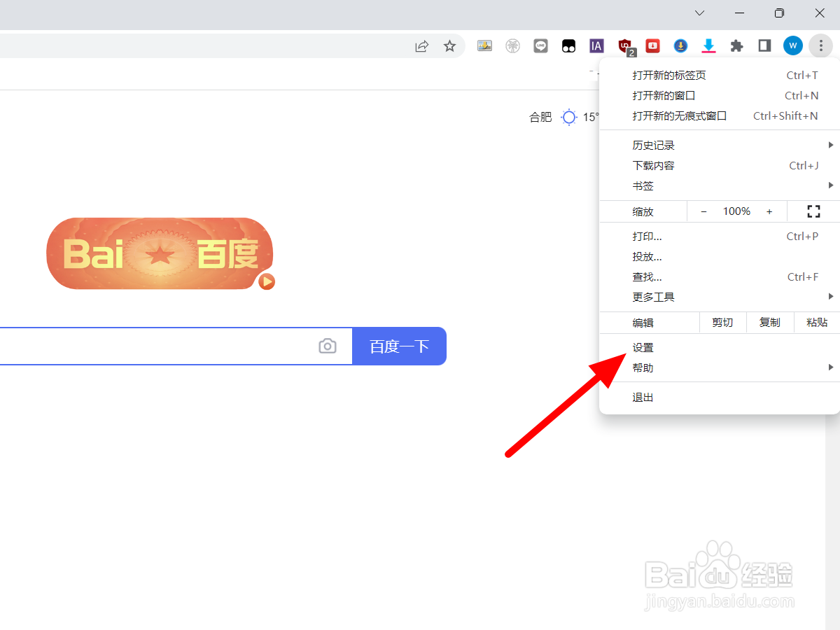Click the blue arrow downloads icon

point(708,46)
